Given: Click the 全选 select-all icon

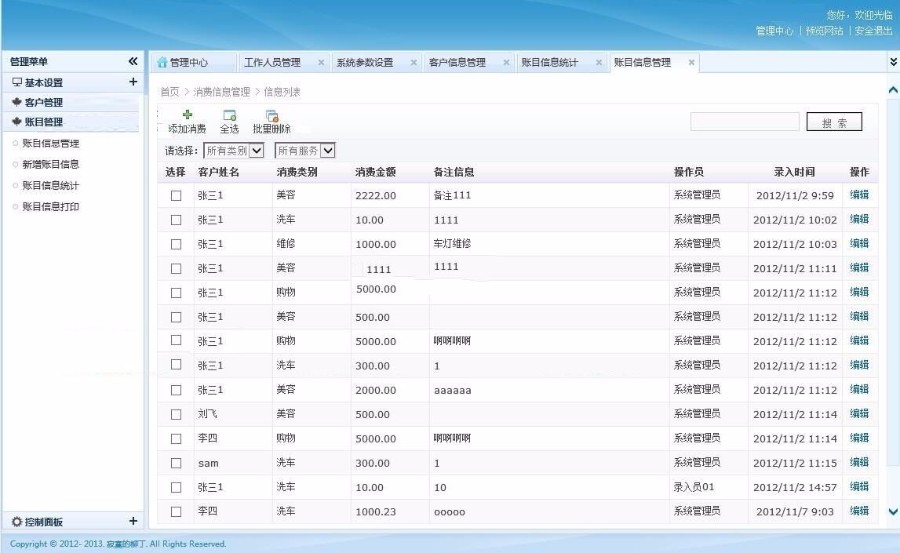Looking at the screenshot, I should (229, 115).
